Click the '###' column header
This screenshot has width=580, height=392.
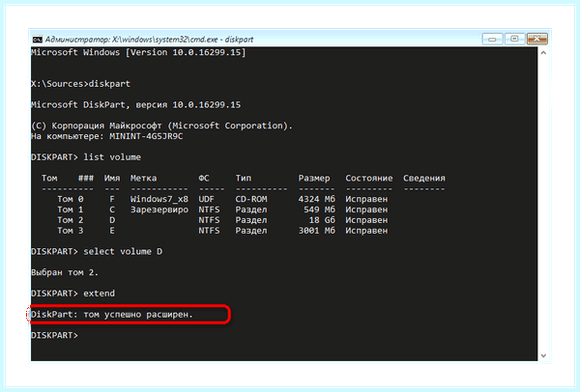click(x=86, y=178)
